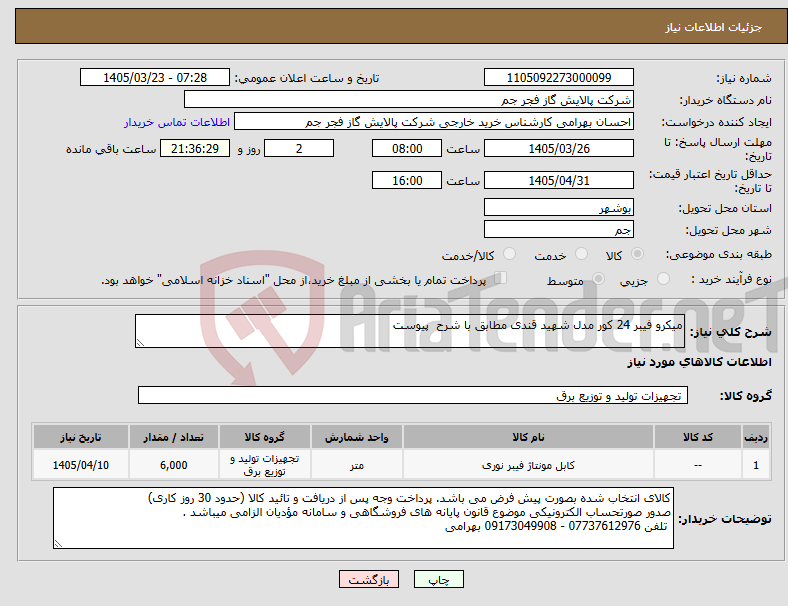Screen dimensions: 788x606
Task: Click the شماره نیاز field 1105092273000099
Action: pos(559,78)
